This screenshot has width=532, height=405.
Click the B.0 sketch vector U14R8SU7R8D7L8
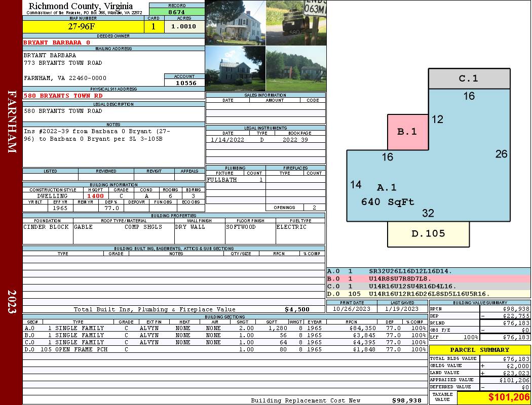click(400, 279)
